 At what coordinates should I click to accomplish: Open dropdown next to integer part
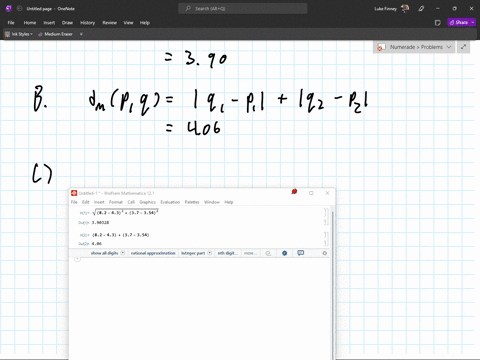[x=209, y=253]
